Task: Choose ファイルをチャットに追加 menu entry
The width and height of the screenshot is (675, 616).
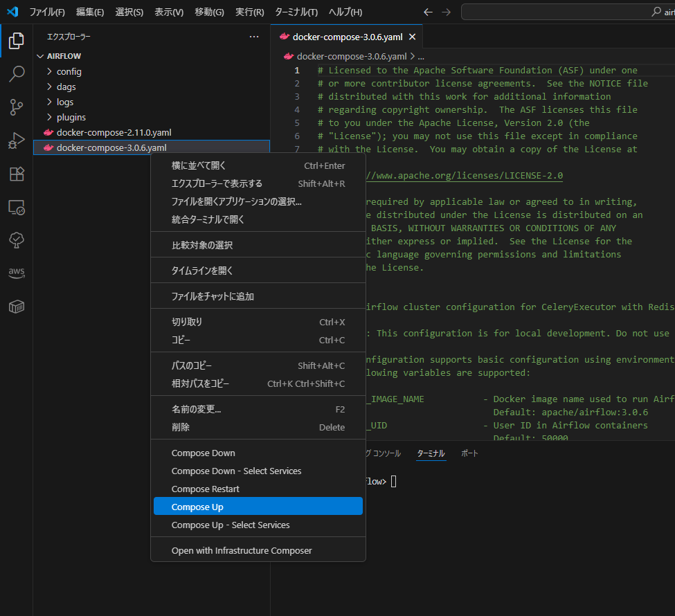Action: pyautogui.click(x=258, y=296)
